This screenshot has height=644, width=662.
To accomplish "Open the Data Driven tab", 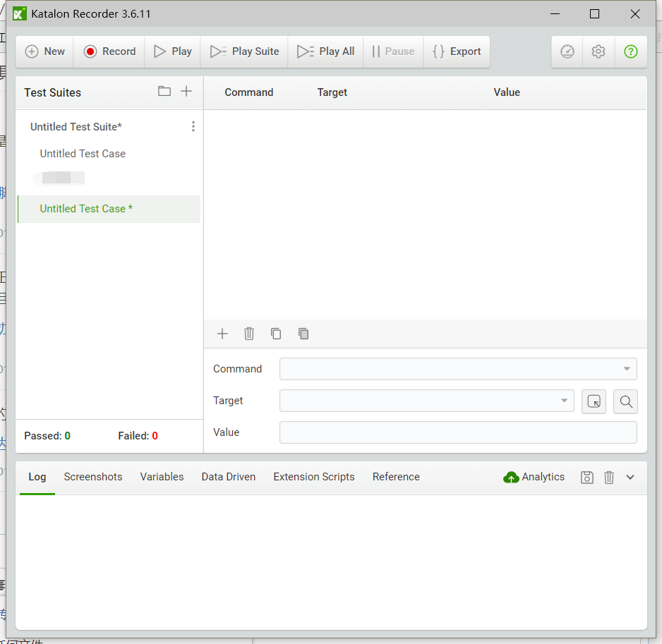I will click(229, 477).
